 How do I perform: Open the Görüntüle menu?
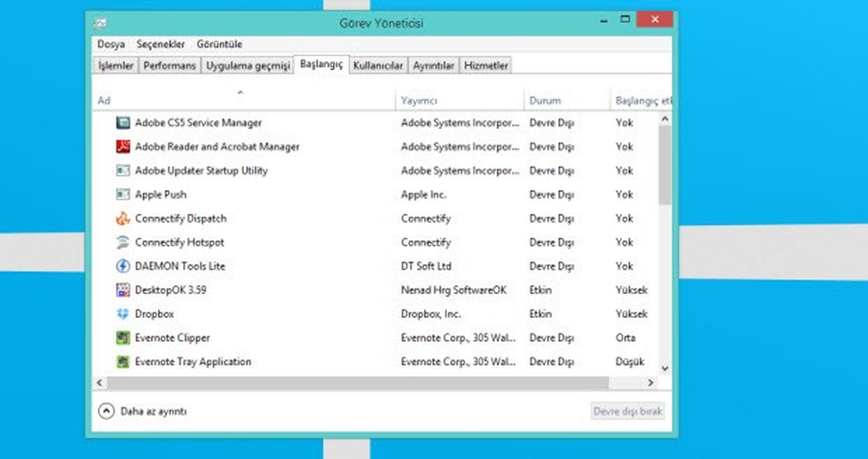pos(219,44)
